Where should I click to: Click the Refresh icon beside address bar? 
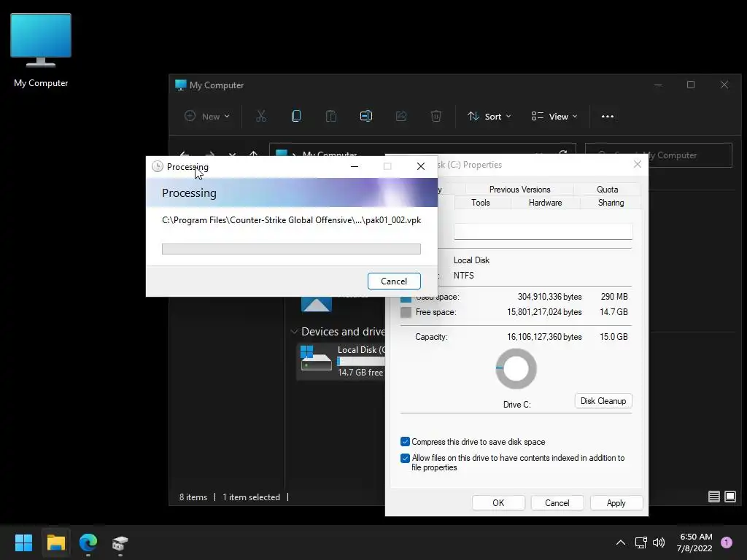[562, 153]
